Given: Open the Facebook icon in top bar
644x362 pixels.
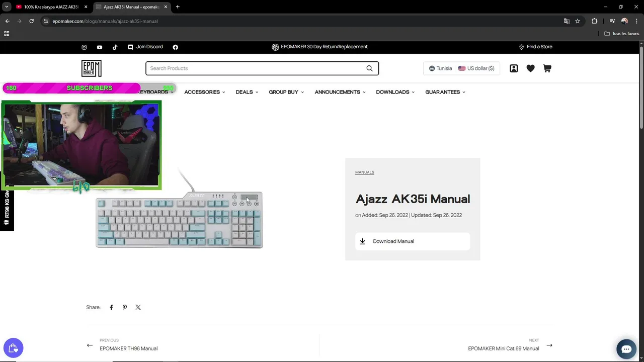Looking at the screenshot, I should click(175, 47).
